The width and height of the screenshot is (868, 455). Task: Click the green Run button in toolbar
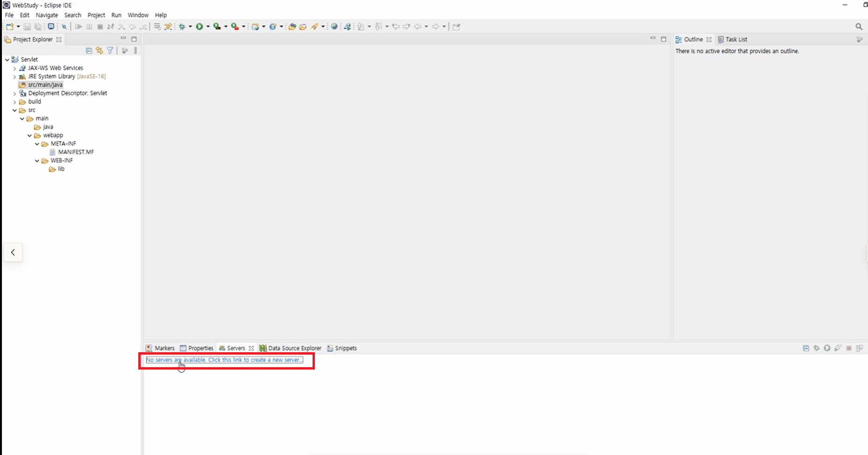coord(199,27)
